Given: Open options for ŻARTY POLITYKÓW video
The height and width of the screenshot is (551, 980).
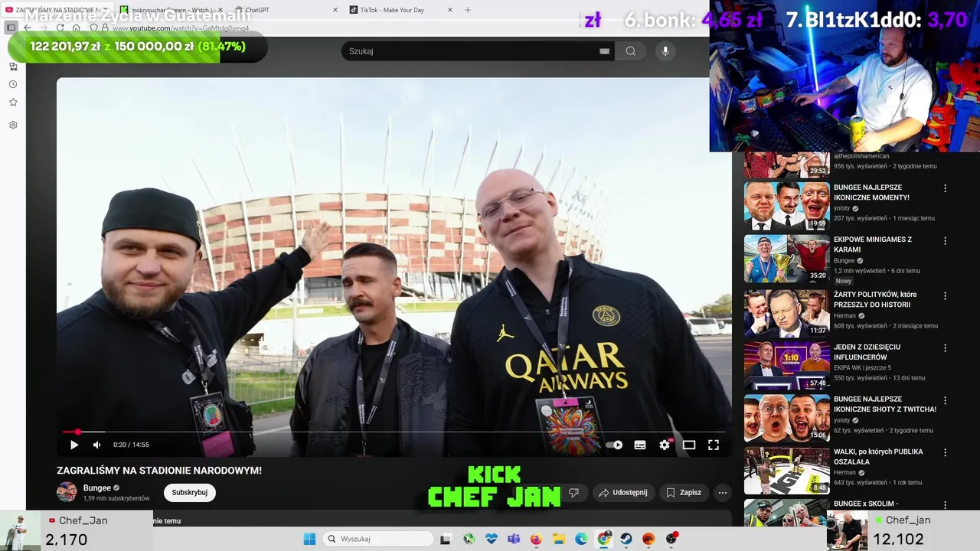Looking at the screenshot, I should click(945, 295).
